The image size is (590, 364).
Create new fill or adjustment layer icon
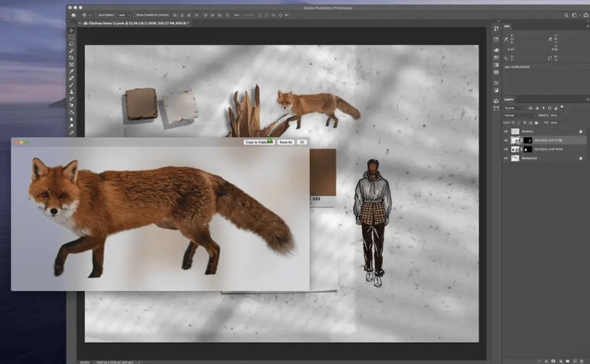(x=560, y=361)
